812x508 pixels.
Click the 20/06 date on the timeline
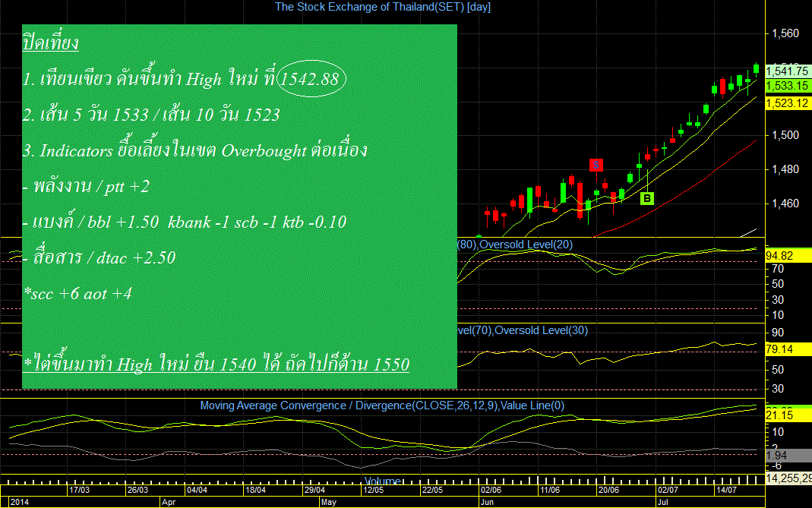(608, 490)
